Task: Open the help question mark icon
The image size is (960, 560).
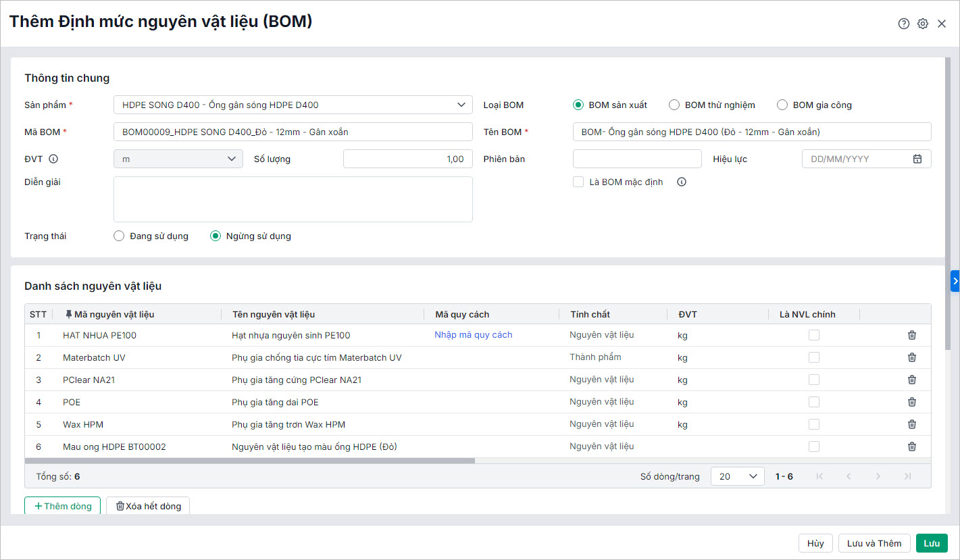Action: [903, 24]
